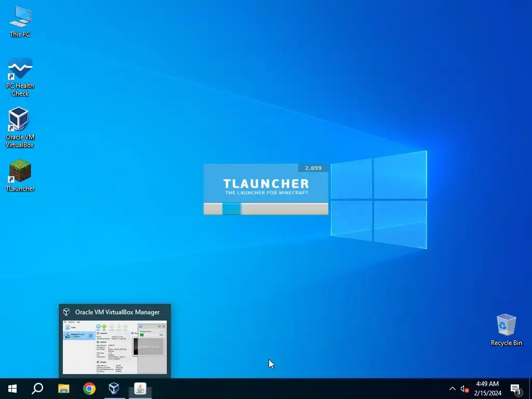Click the Oracle VM VirtualBox Manager preview title
The image size is (532, 399).
click(117, 312)
